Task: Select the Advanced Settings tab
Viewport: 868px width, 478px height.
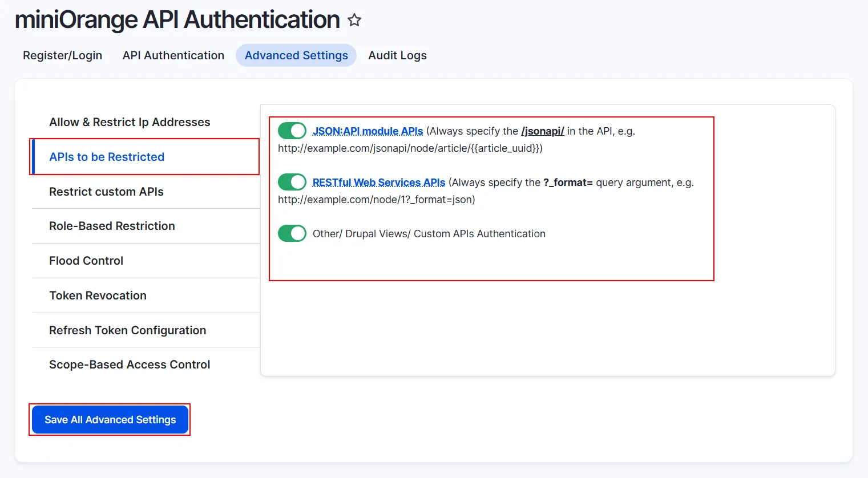Action: [296, 55]
